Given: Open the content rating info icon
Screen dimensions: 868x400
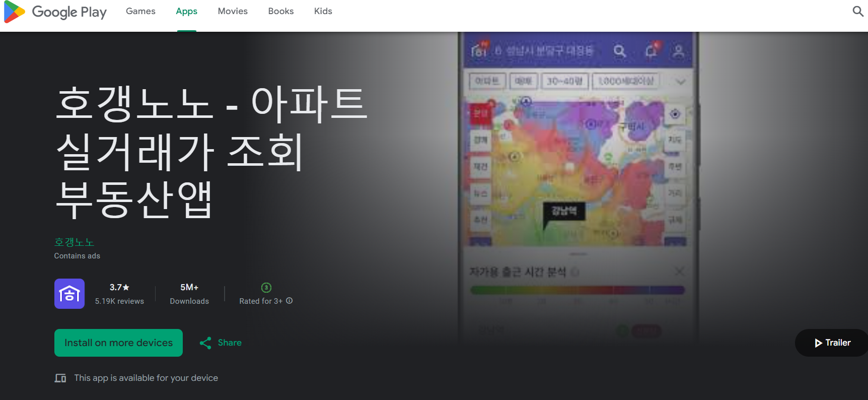Looking at the screenshot, I should coord(290,301).
